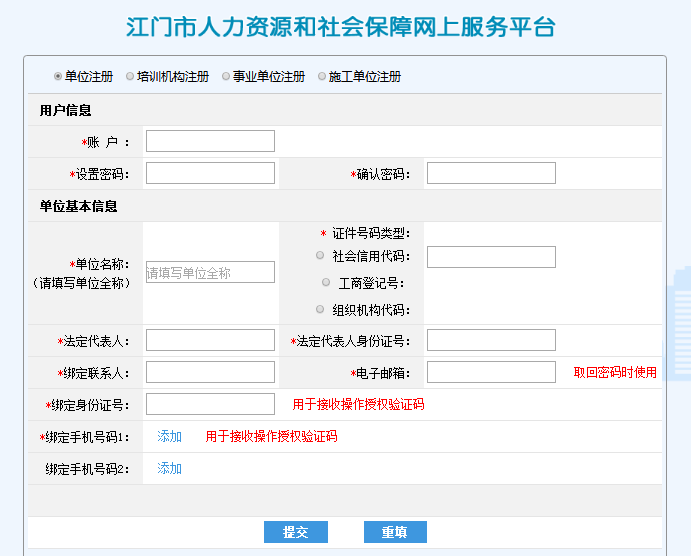Pick 工商登记号 as certificate type
The image size is (691, 556).
click(326, 282)
